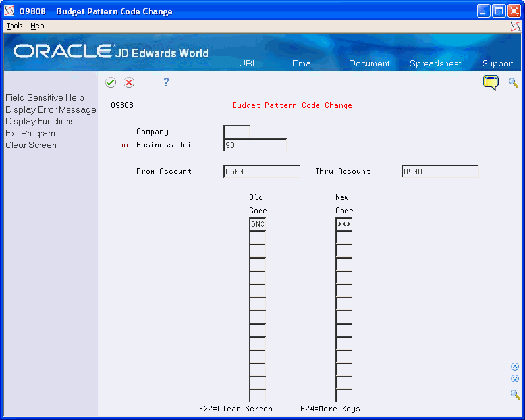Open the Email link in banner
This screenshot has width=525, height=420.
click(304, 63)
